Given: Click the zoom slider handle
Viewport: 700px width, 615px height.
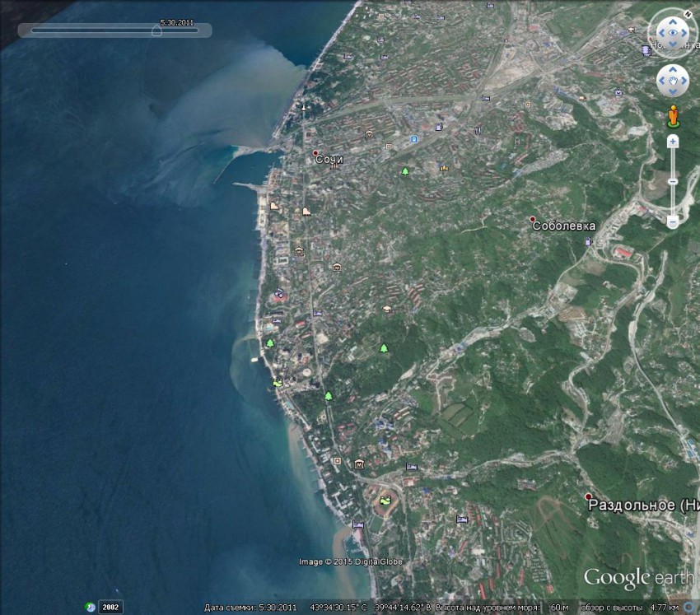Looking at the screenshot, I should (673, 181).
